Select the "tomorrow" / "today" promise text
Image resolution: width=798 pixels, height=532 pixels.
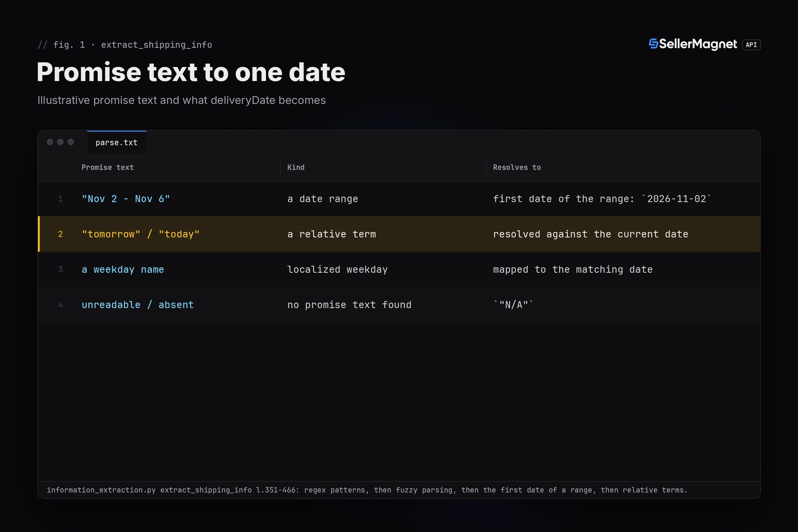point(141,234)
